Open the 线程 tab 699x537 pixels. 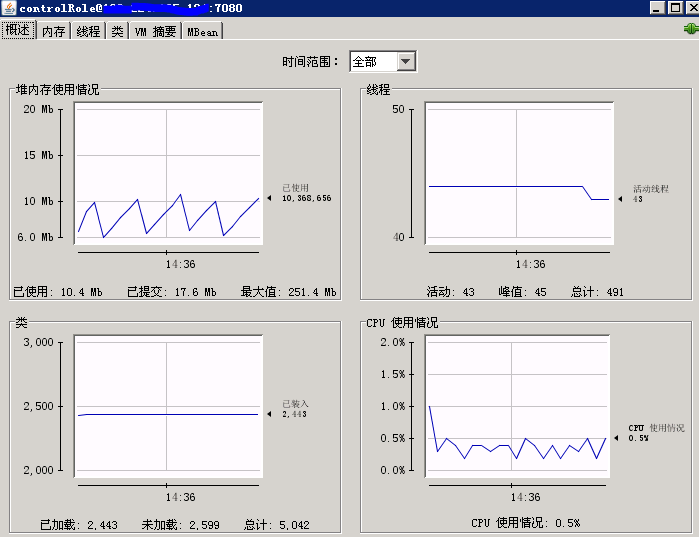(x=88, y=31)
